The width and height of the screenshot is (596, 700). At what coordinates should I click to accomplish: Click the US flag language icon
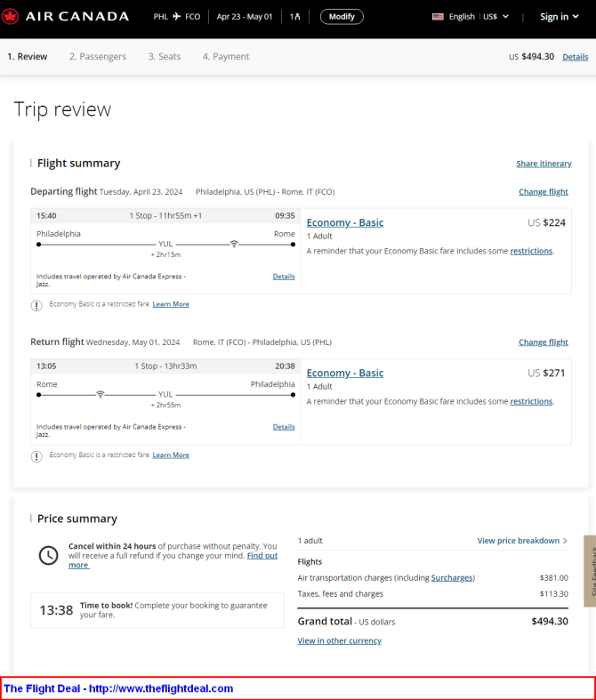pos(438,17)
